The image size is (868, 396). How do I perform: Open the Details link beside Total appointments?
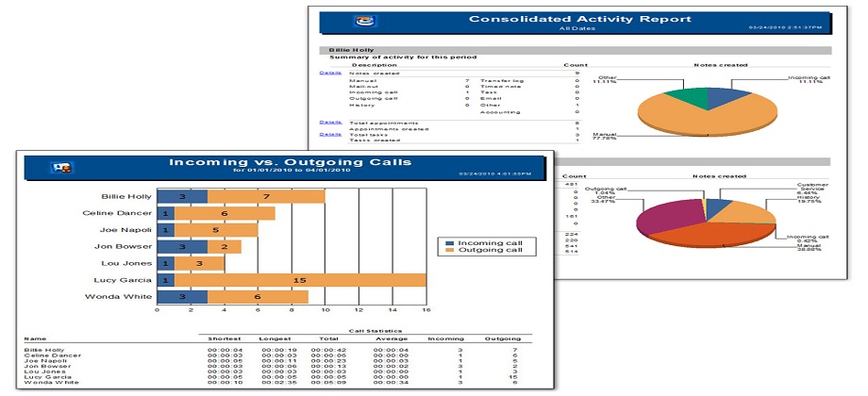coord(330,122)
